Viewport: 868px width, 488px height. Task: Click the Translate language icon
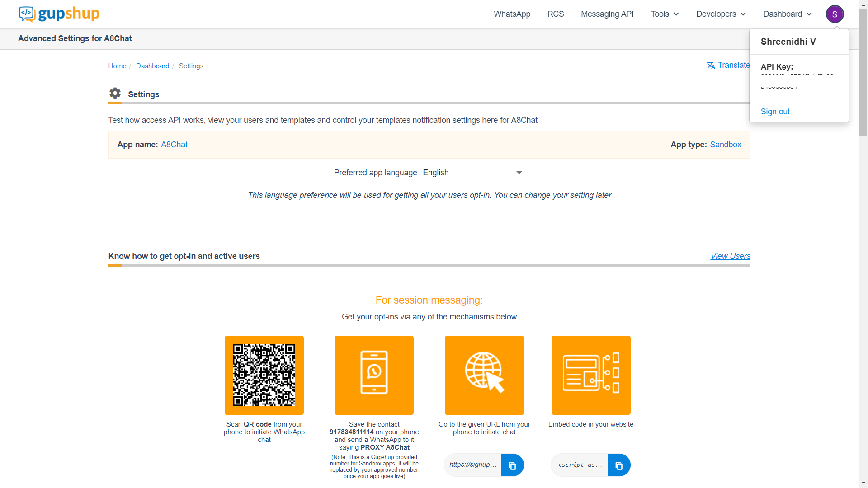coord(711,66)
